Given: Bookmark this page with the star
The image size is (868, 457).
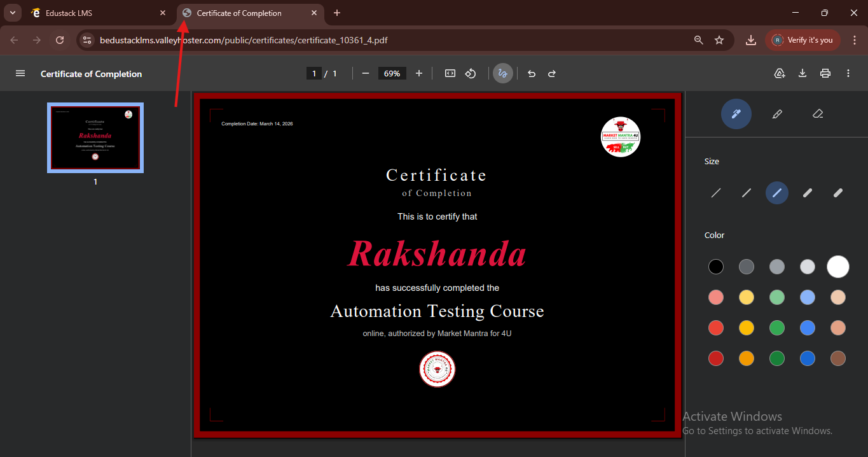Looking at the screenshot, I should [719, 40].
